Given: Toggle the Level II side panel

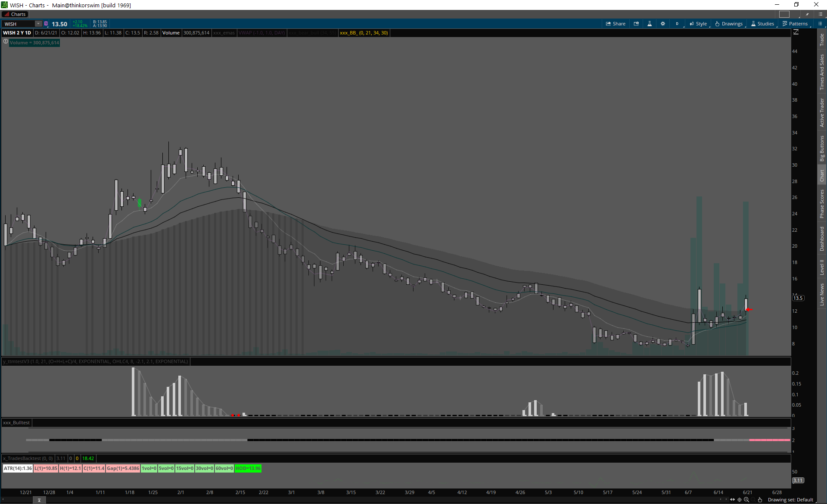Looking at the screenshot, I should point(822,267).
